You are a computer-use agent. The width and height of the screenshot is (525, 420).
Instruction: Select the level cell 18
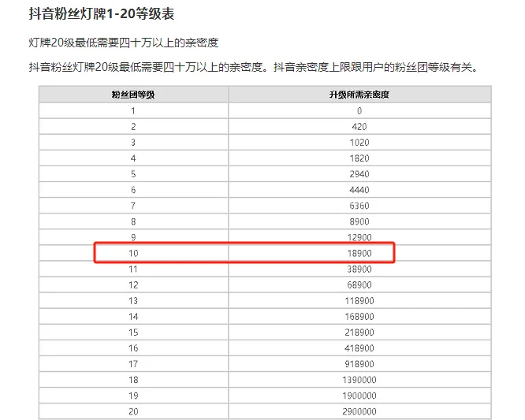pyautogui.click(x=133, y=380)
